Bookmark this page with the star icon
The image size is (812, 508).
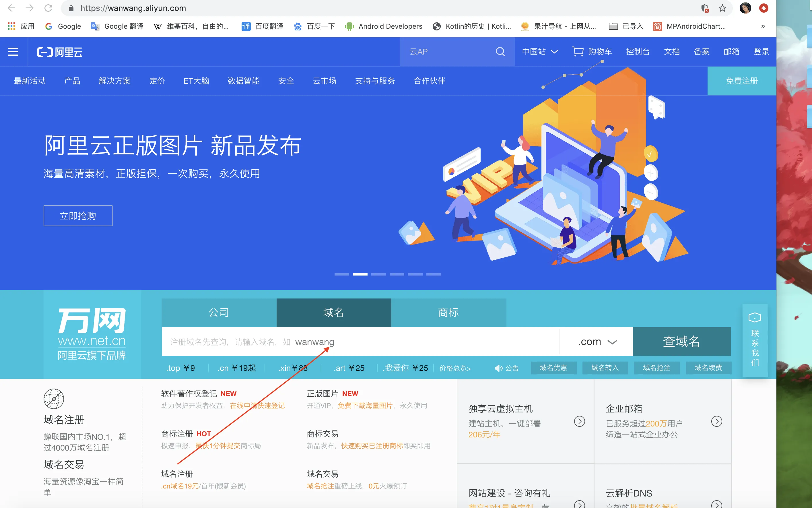tap(722, 8)
